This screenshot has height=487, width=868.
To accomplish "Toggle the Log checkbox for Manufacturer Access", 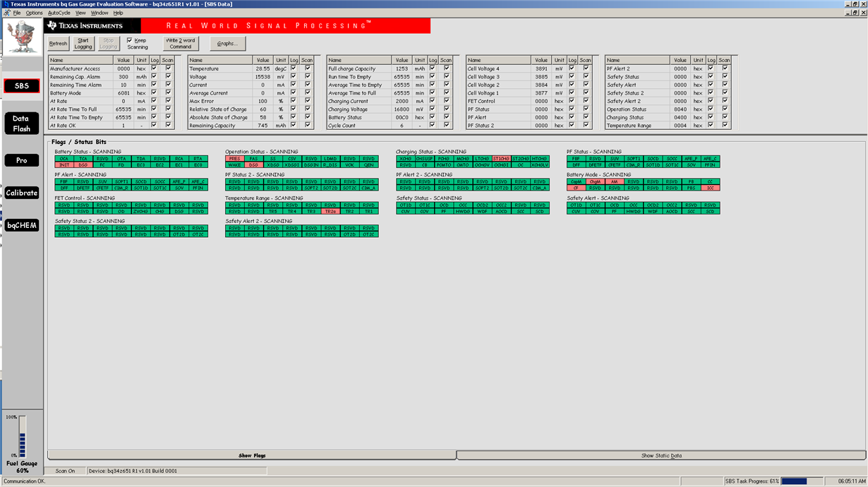I will pos(154,68).
